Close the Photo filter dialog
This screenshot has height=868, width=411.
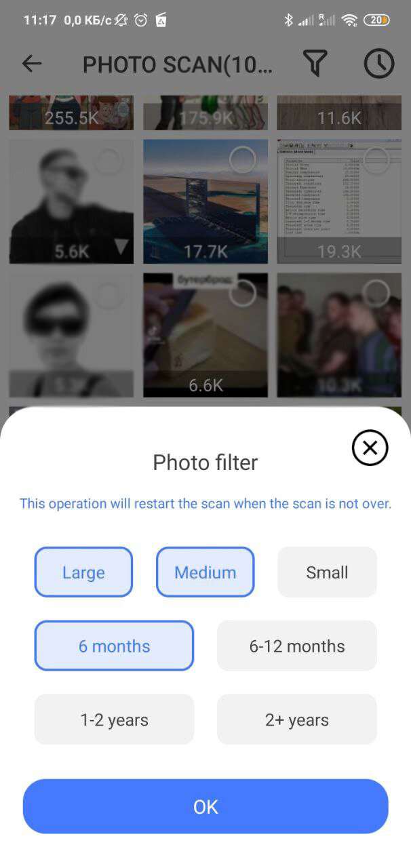point(370,448)
